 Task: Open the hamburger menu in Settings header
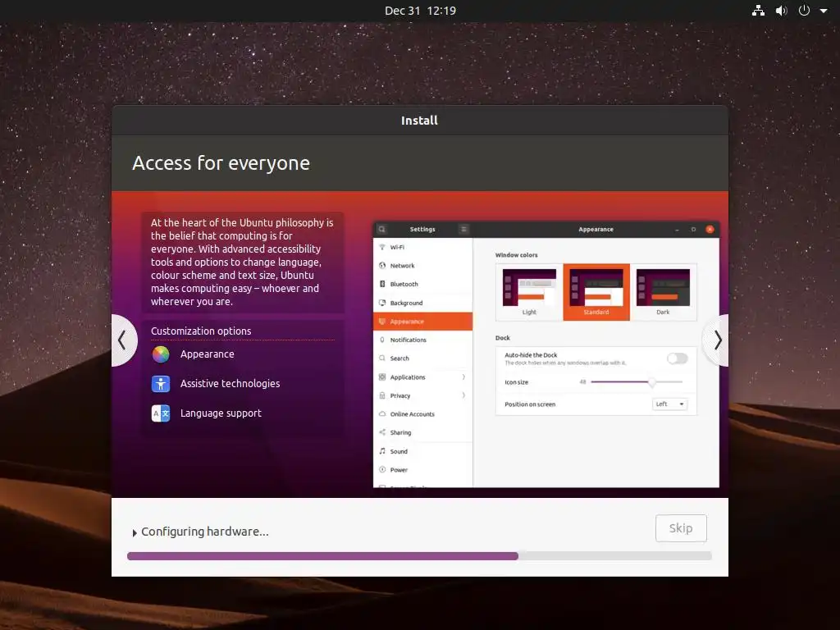[464, 230]
